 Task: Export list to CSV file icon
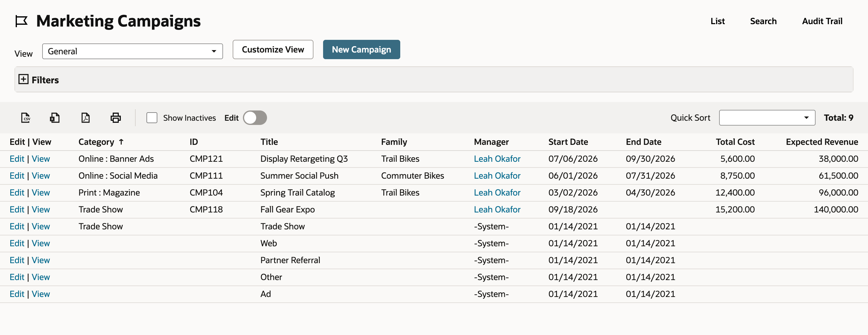26,118
